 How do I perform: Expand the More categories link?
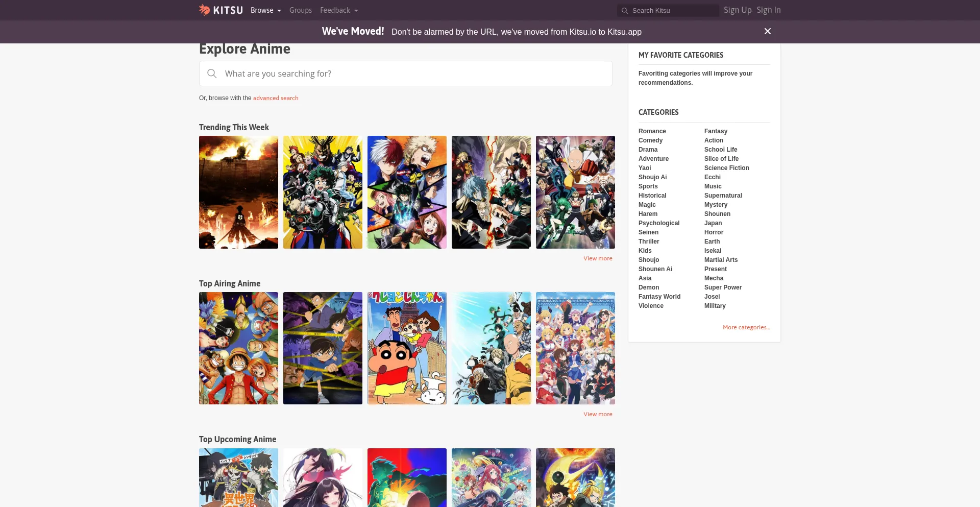(x=746, y=327)
